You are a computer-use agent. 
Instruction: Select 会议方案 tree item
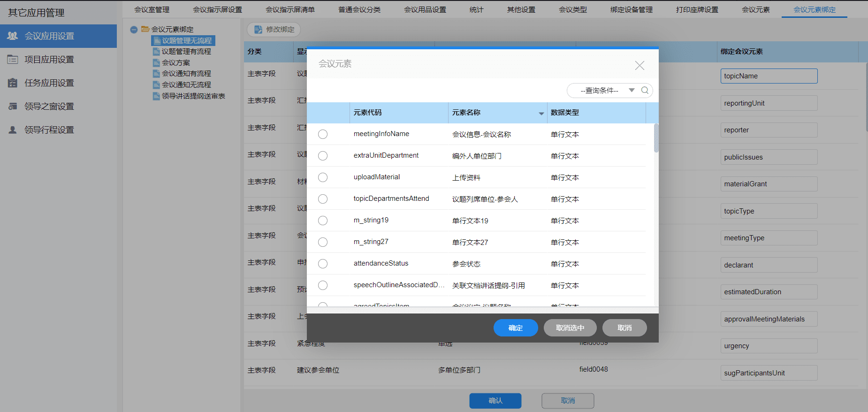tap(176, 63)
